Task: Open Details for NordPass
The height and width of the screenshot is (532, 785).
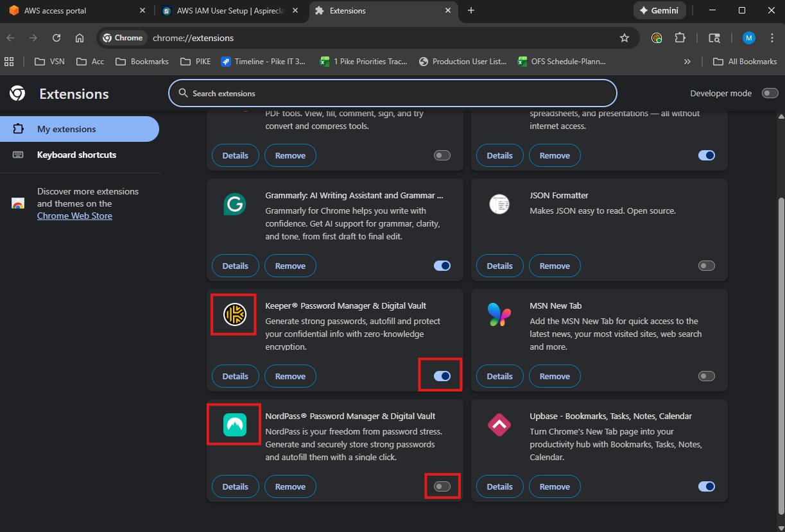Action: tap(235, 486)
